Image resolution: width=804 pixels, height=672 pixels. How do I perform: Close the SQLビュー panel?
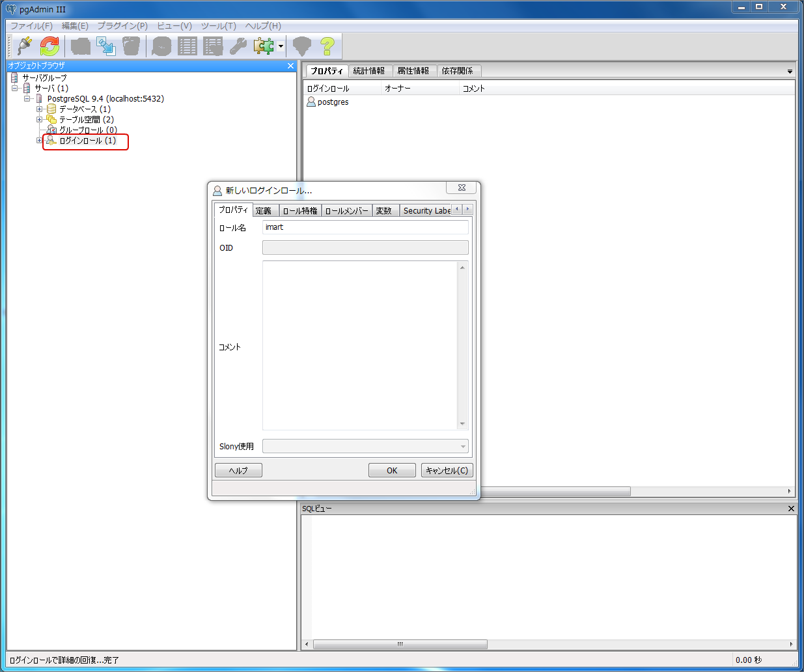coord(791,509)
